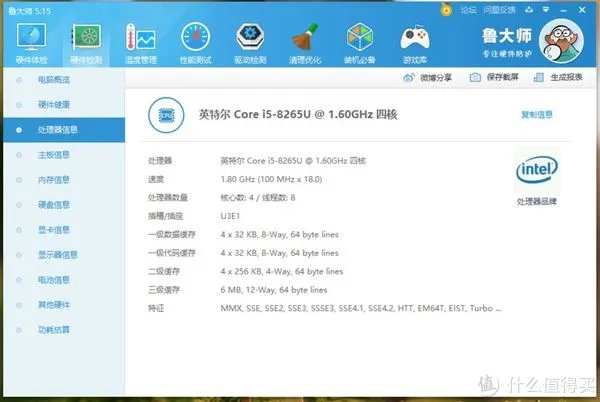Click the 鲁大师 mascot avatar
The height and width of the screenshot is (402, 600).
[561, 41]
